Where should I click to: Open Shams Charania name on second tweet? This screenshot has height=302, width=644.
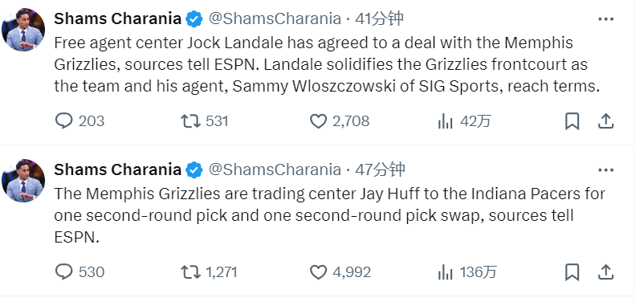117,169
